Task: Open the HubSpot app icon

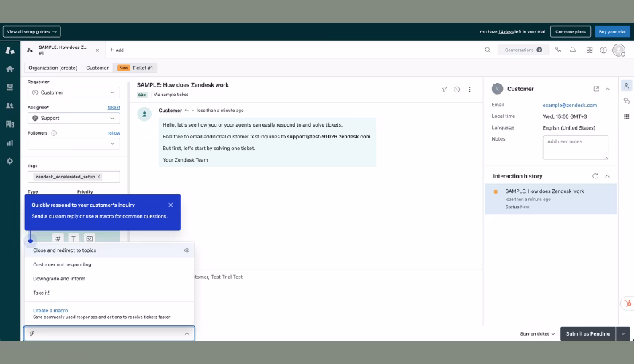Action: [627, 304]
